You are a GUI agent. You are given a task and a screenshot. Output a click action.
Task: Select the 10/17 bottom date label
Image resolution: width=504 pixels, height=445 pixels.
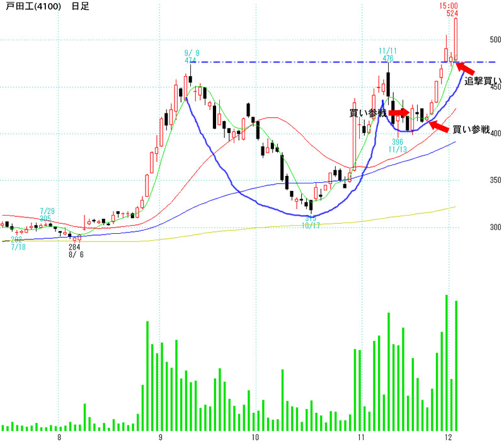point(311,226)
